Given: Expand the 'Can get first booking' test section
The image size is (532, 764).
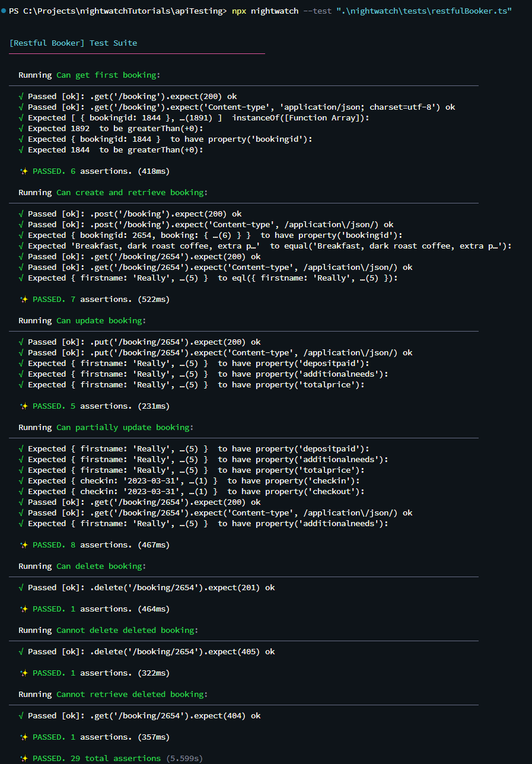Looking at the screenshot, I should [x=109, y=75].
